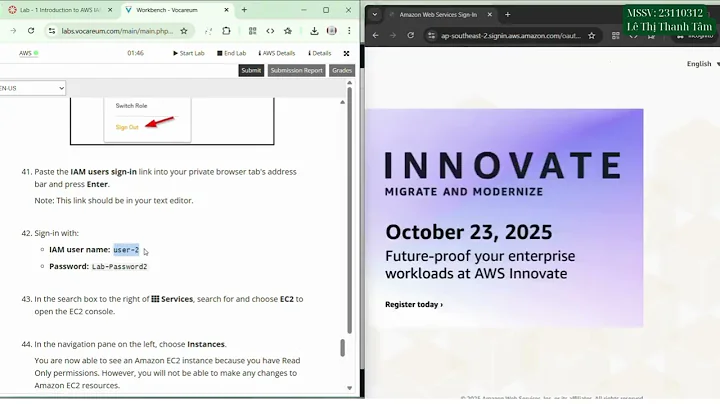Click the bold 'Instances' word in step 44

point(206,344)
